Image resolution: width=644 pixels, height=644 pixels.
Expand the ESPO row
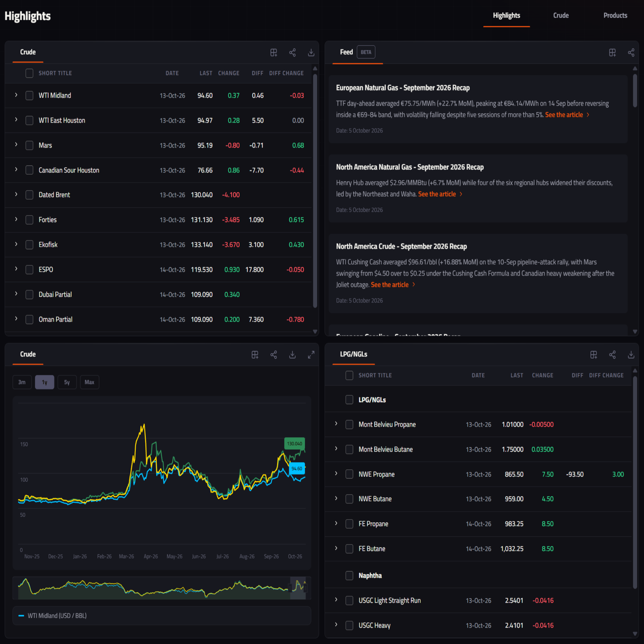point(16,269)
